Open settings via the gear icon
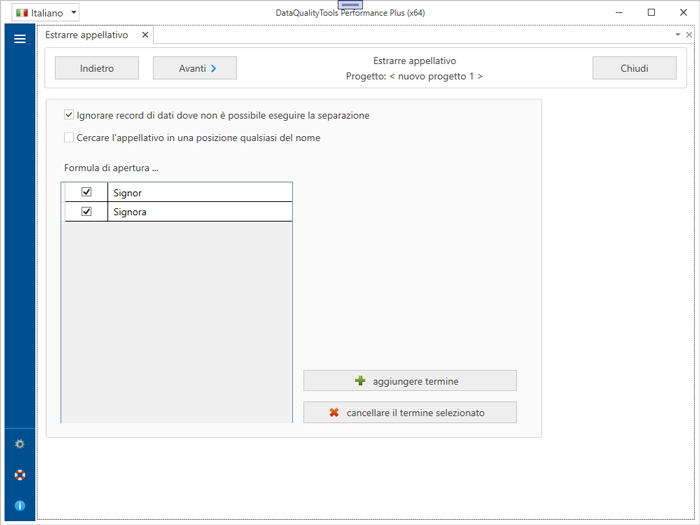 (19, 444)
